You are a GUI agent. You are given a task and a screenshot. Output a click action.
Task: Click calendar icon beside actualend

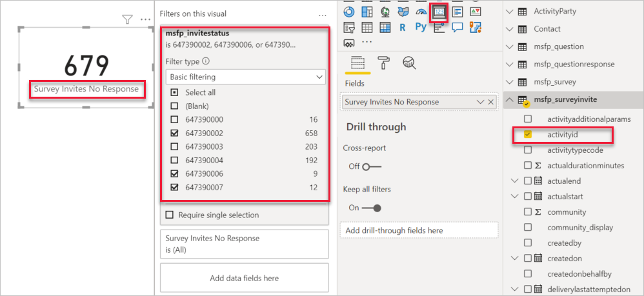click(x=538, y=181)
